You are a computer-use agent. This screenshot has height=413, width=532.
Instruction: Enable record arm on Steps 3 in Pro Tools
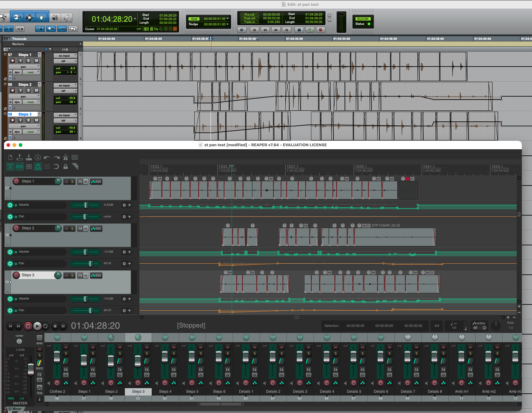(x=12, y=120)
